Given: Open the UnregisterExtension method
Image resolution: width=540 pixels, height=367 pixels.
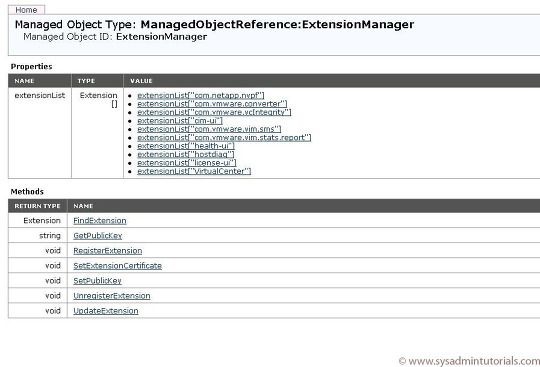Looking at the screenshot, I should tap(112, 296).
